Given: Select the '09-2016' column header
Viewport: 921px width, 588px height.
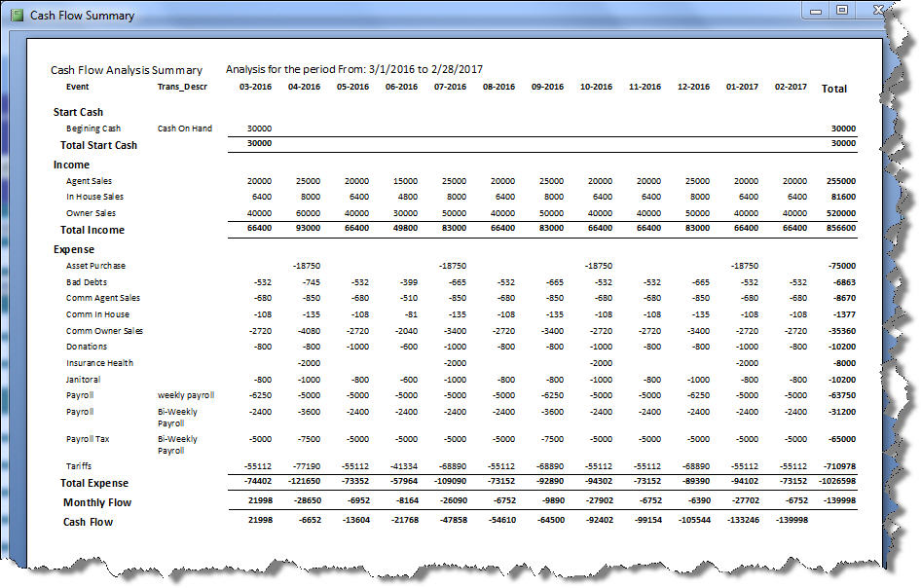Looking at the screenshot, I should pos(547,87).
